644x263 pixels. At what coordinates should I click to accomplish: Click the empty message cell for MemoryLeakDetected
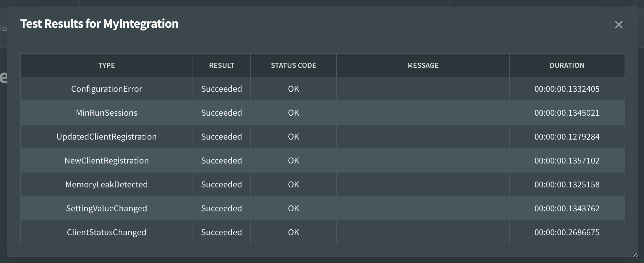(x=423, y=184)
